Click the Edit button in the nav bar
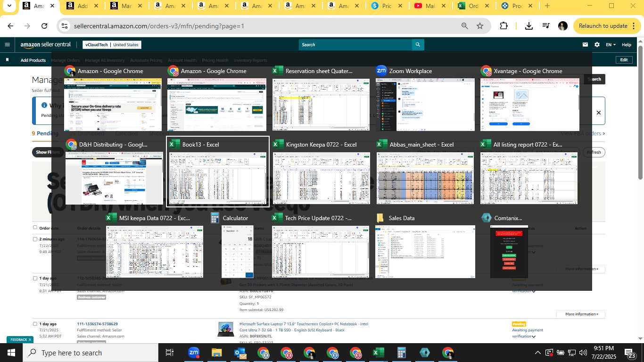 click(624, 60)
